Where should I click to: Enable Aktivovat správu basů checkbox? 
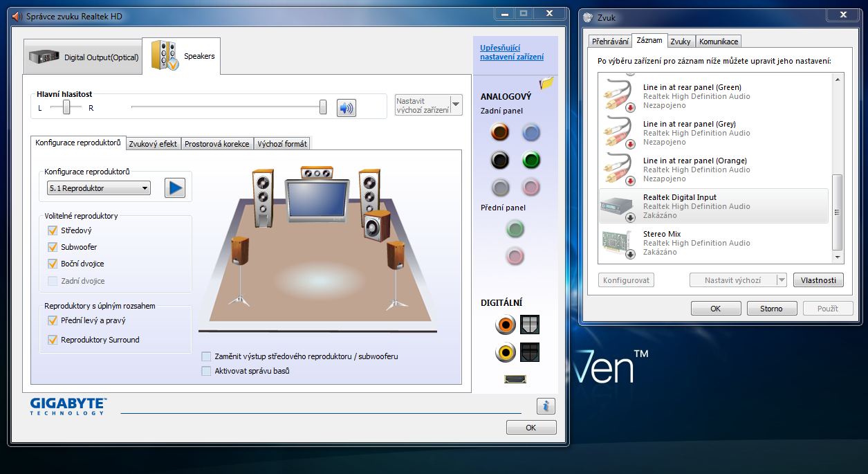point(206,371)
